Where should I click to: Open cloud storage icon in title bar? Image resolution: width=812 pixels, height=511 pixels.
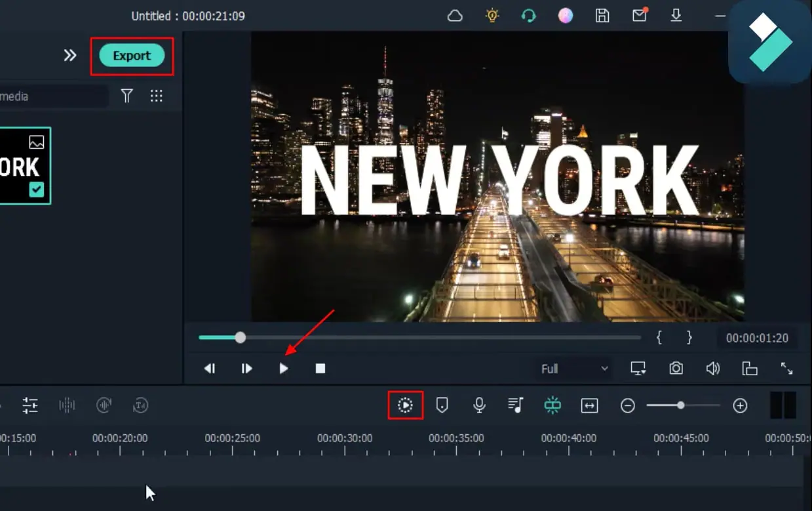455,16
